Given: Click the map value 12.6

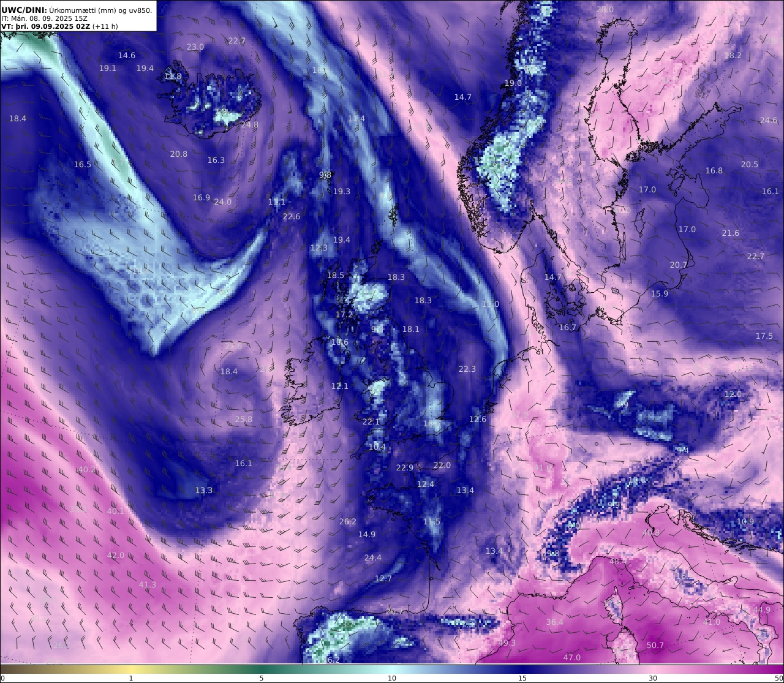Looking at the screenshot, I should (x=478, y=420).
